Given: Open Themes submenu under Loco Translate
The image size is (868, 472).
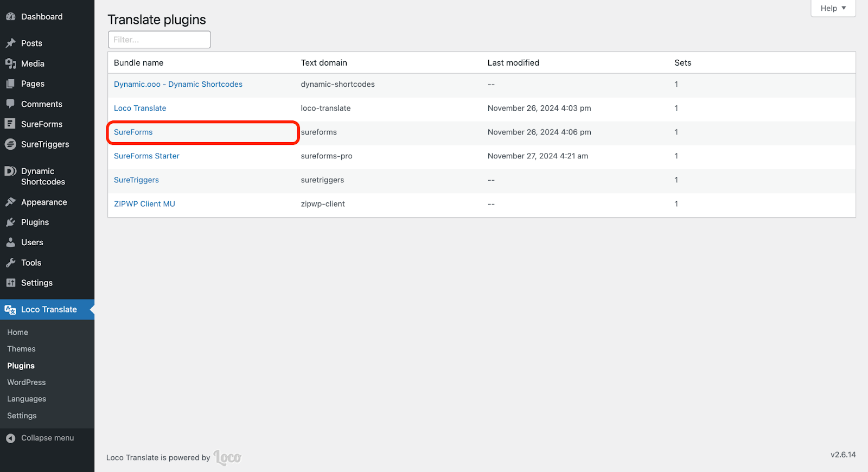Looking at the screenshot, I should [21, 349].
